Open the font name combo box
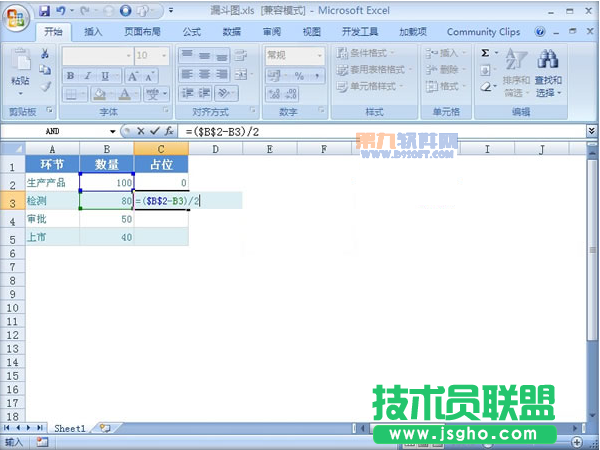 point(97,56)
